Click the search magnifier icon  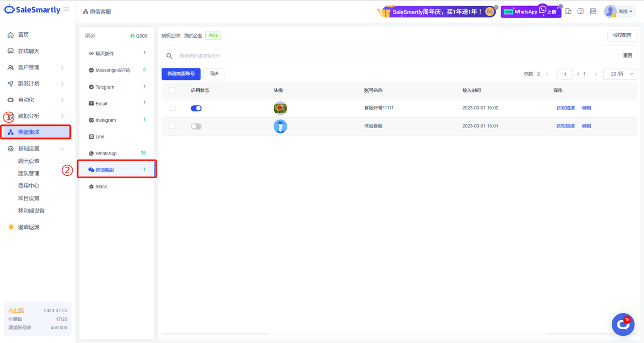click(x=170, y=56)
